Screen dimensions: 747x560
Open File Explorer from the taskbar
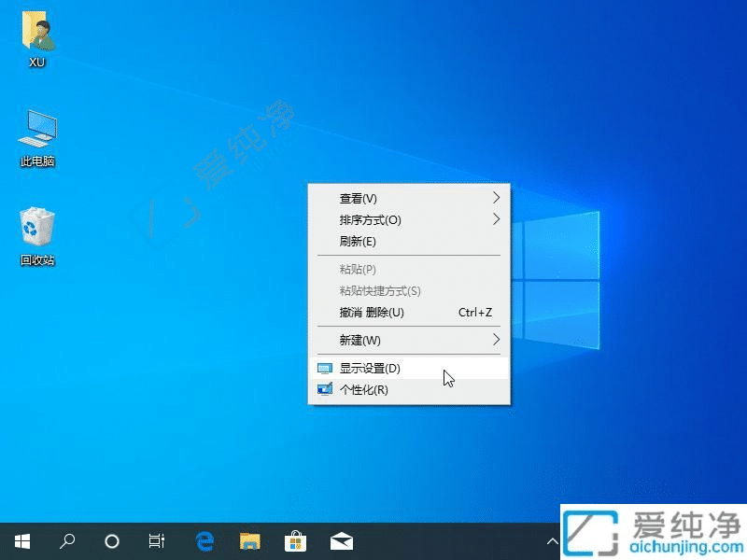(249, 540)
